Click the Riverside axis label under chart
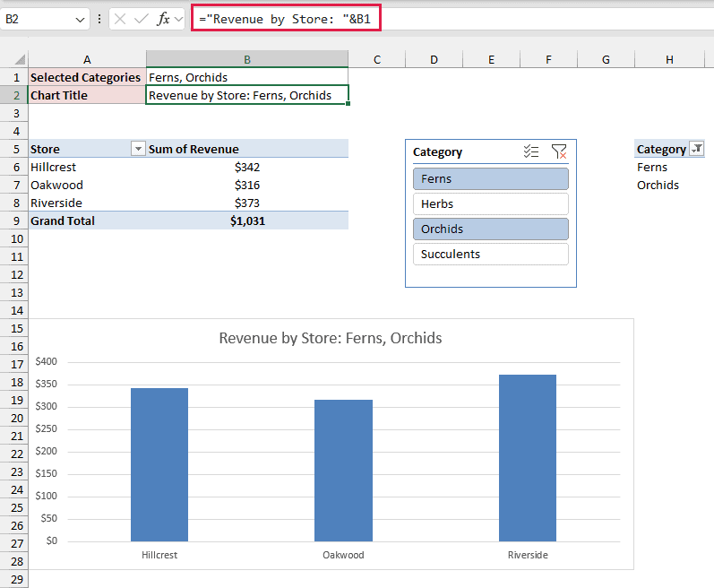The height and width of the screenshot is (588, 714). 528,555
